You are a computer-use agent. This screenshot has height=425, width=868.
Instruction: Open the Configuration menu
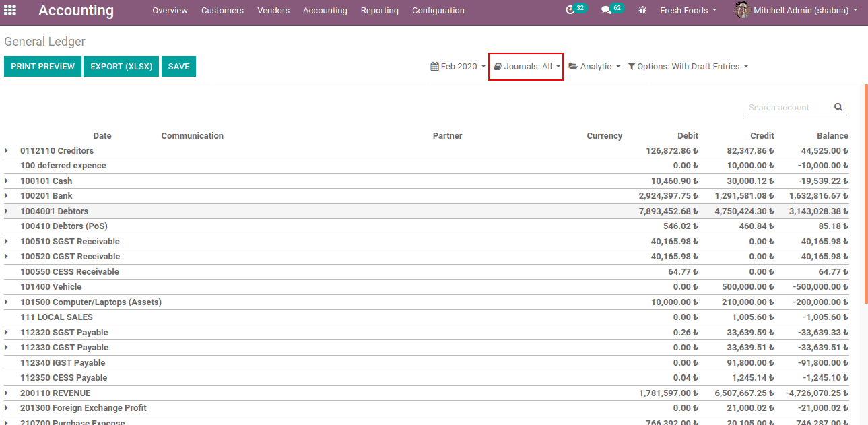[x=438, y=10]
